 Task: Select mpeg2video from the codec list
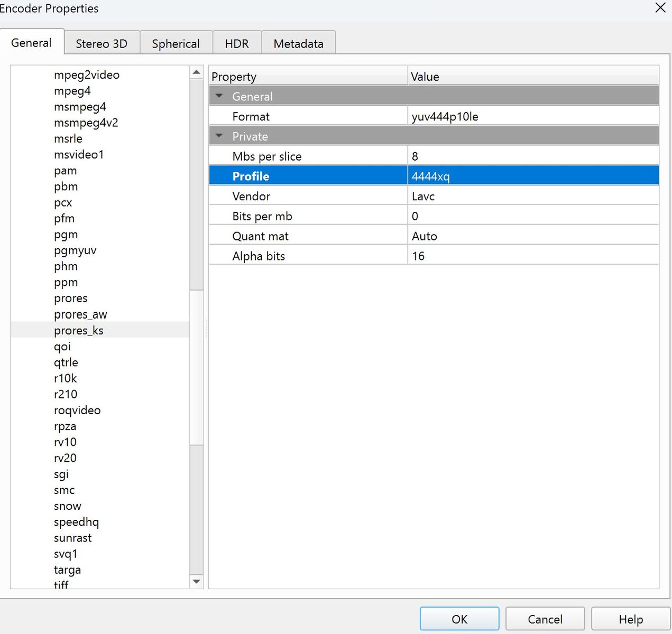point(87,75)
